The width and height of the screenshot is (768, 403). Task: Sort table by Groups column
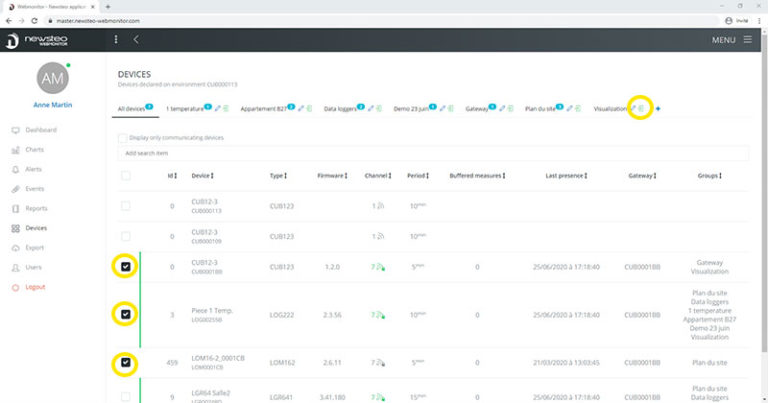click(710, 175)
